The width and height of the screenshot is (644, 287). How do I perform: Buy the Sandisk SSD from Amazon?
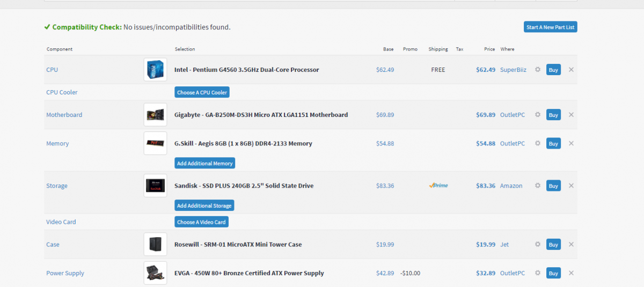[553, 186]
